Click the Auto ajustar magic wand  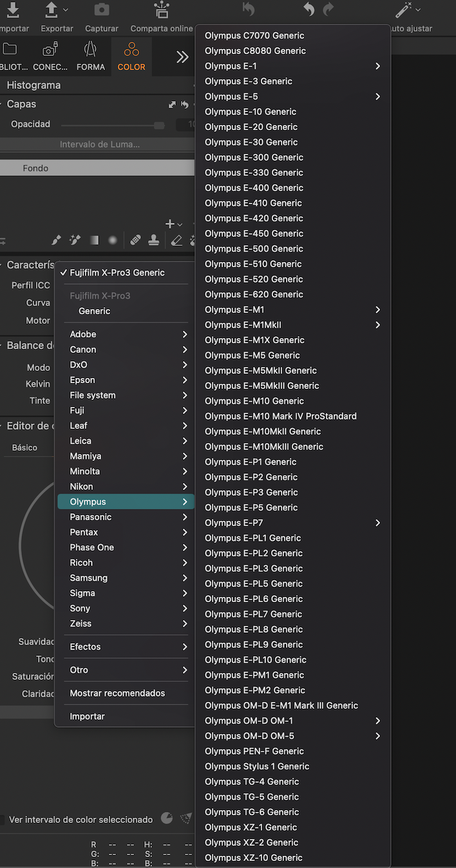click(404, 10)
